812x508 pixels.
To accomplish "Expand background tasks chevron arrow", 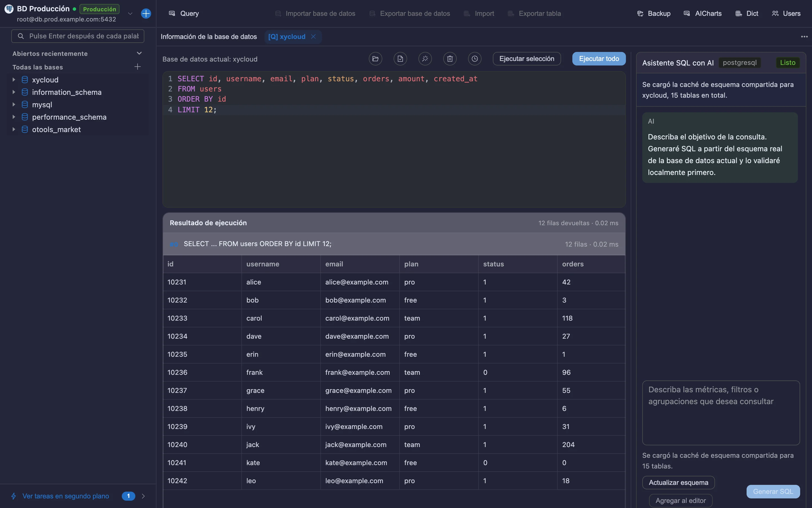I will pos(143,496).
